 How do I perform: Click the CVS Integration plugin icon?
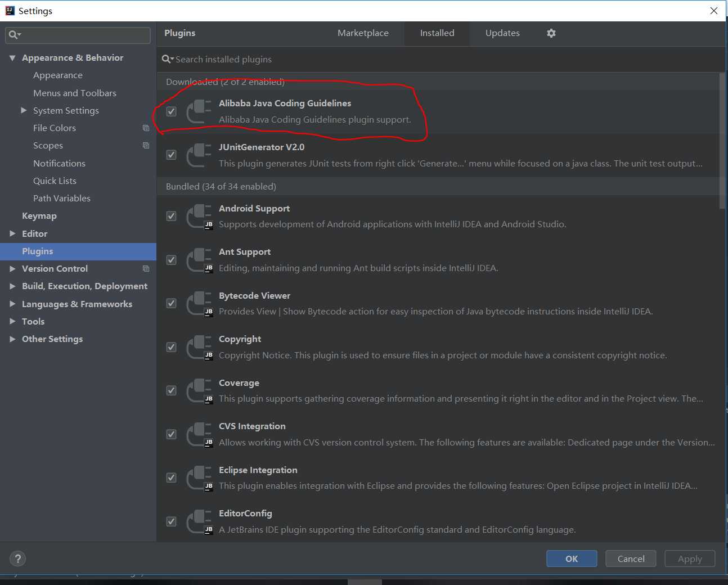tap(199, 434)
